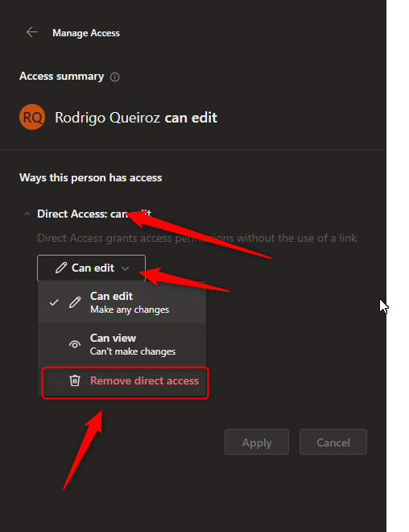Open the Can edit permission dropdown
This screenshot has width=409, height=532.
tap(91, 268)
